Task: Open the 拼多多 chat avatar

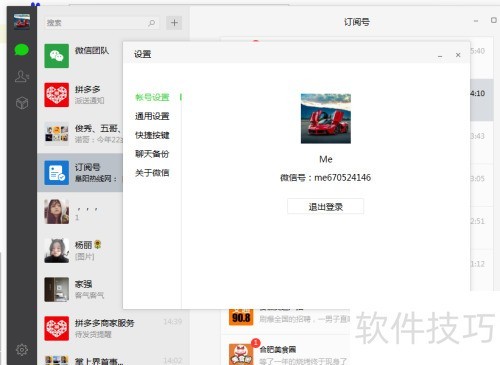Action: click(57, 95)
